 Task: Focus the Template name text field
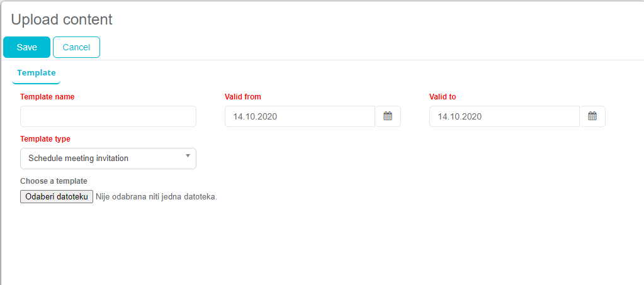(x=108, y=116)
